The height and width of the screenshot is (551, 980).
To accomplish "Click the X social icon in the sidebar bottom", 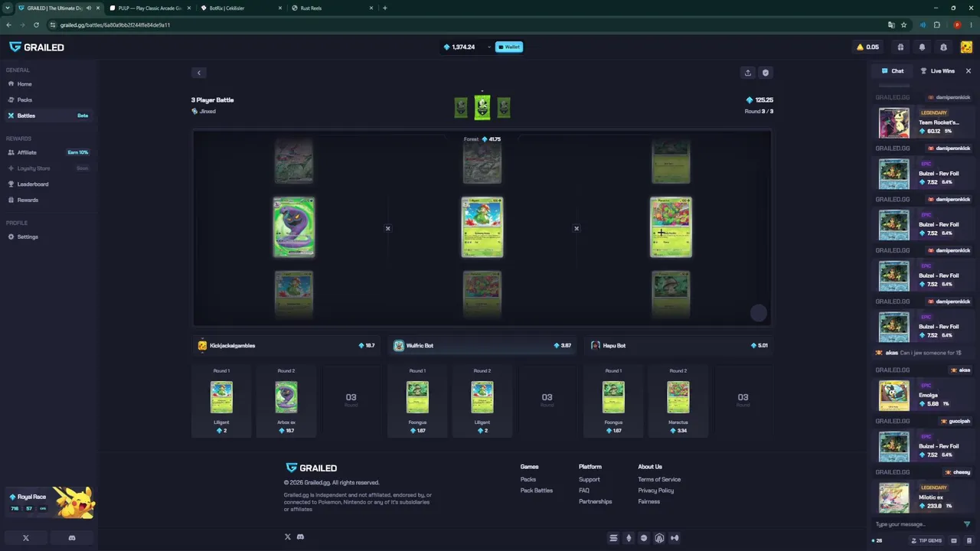I will coord(25,538).
